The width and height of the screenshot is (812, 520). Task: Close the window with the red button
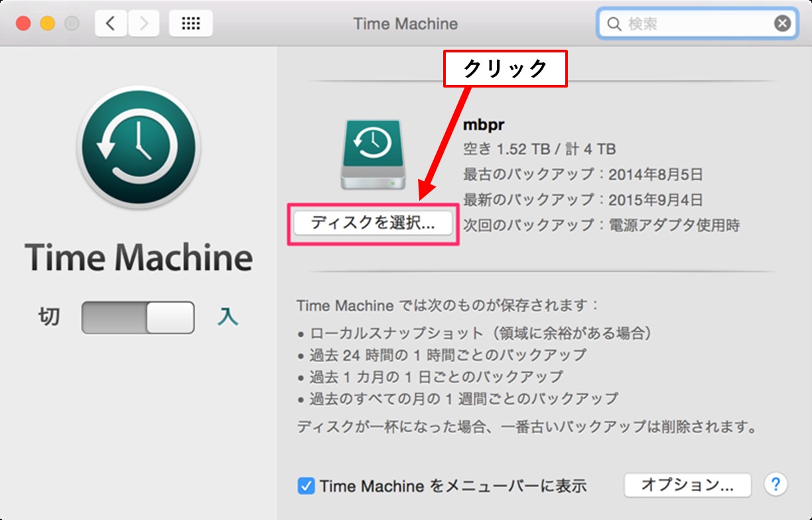tap(23, 24)
